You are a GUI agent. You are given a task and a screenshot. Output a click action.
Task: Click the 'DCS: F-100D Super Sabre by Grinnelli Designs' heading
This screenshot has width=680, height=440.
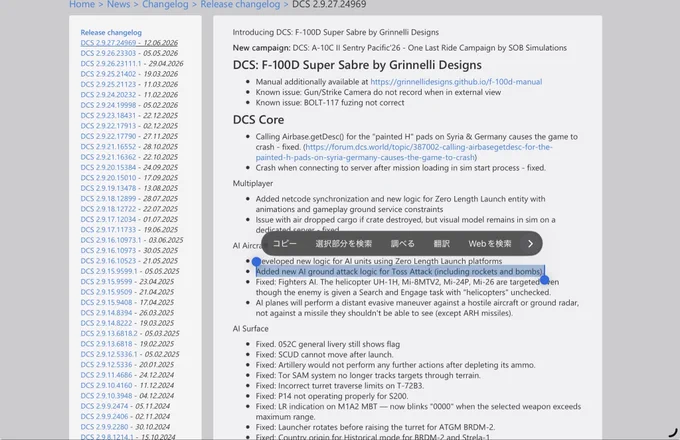pyautogui.click(x=357, y=65)
